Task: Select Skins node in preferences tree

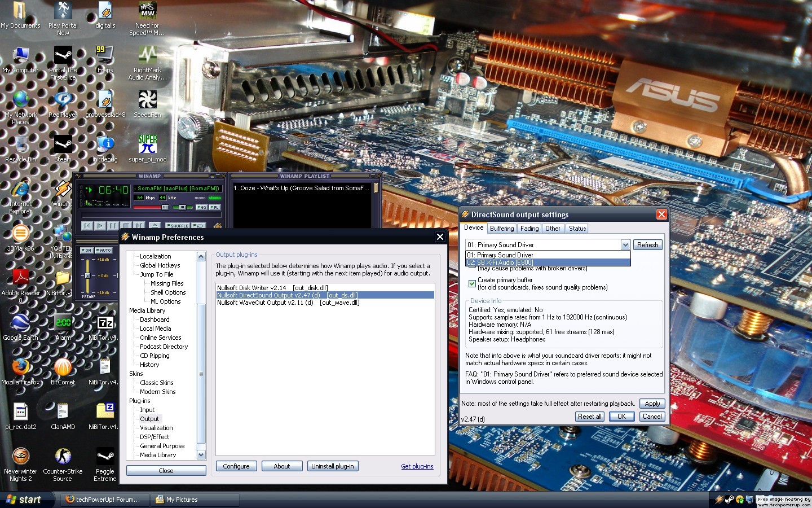Action: (x=136, y=374)
